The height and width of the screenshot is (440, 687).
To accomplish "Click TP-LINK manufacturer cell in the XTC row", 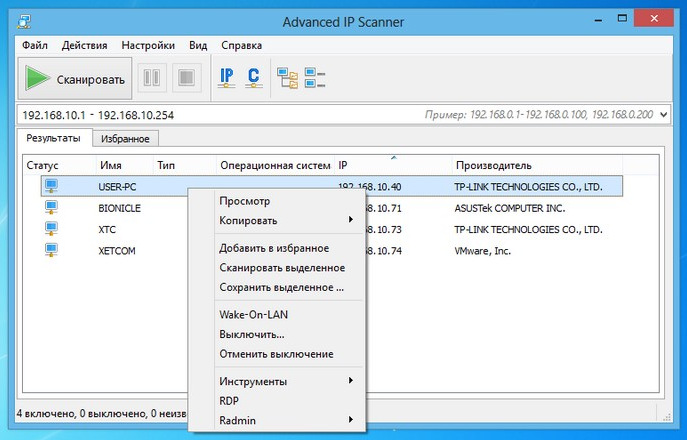I will coord(528,229).
